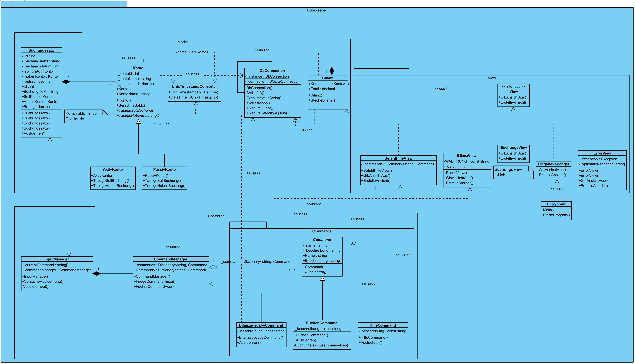The width and height of the screenshot is (635, 364).
Task: Select the -_buchungsdatum : int attribute
Action: (x=40, y=66)
